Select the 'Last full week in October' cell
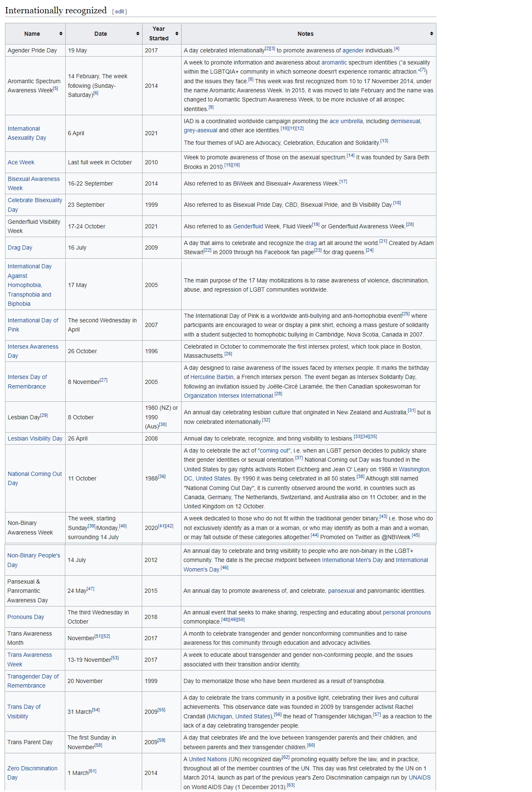Viewport: 532px width, 792px height. tap(104, 162)
